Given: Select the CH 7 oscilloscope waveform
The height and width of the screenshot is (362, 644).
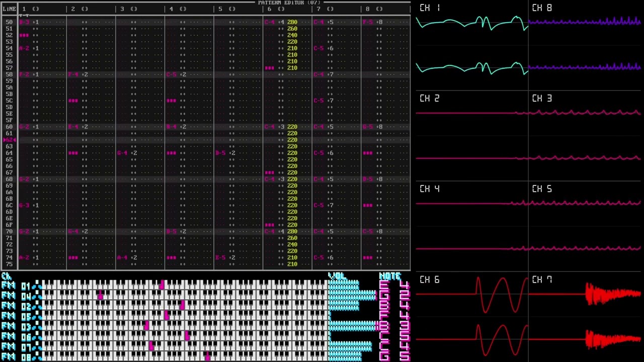Looking at the screenshot, I should pyautogui.click(x=585, y=318).
